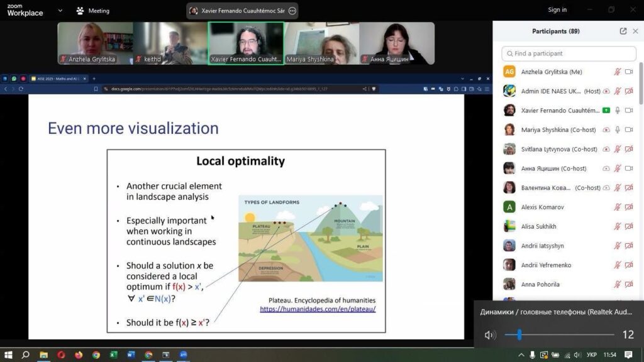Click Alexis Komarov's green avatar
The width and height of the screenshot is (644, 362).
tap(509, 207)
